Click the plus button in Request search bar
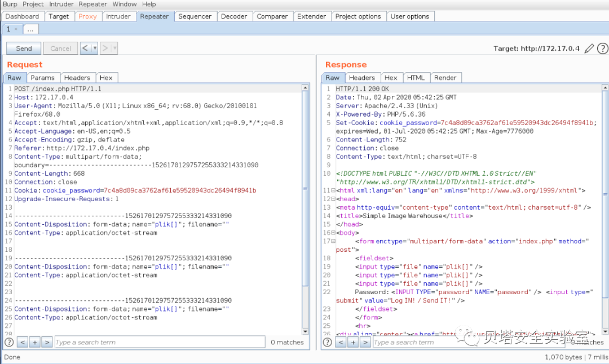Image resolution: width=609 pixels, height=364 pixels. tap(35, 342)
